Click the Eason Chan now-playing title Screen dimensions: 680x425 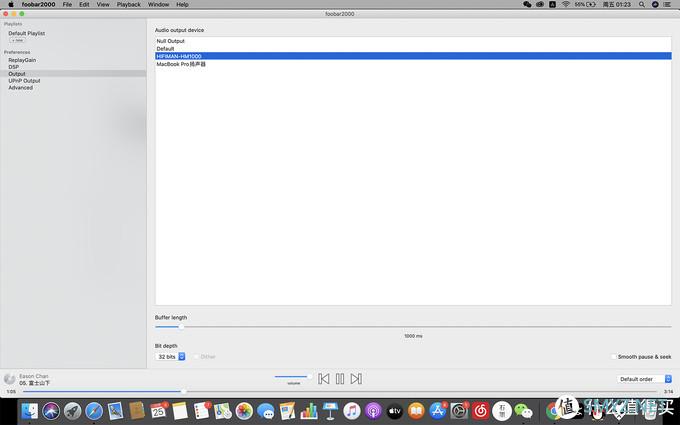pyautogui.click(x=33, y=376)
